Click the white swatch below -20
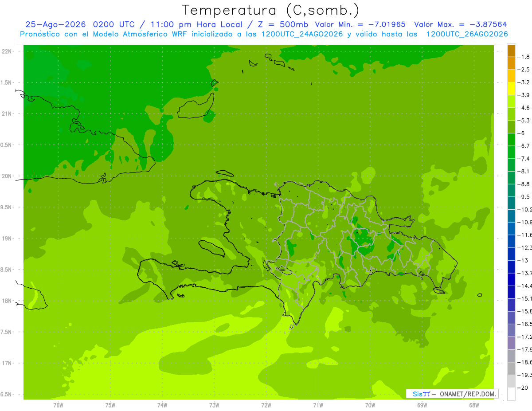This screenshot has height=411, width=532. point(511,394)
